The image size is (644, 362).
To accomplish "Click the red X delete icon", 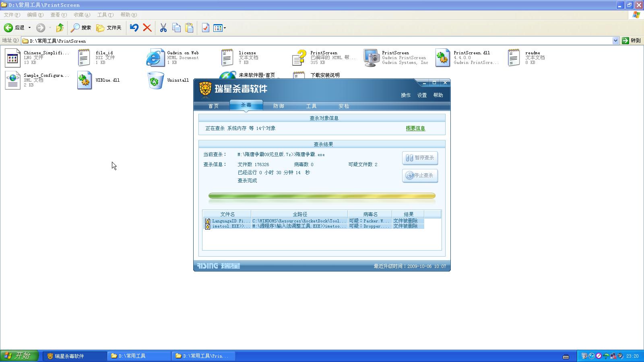I will click(147, 28).
